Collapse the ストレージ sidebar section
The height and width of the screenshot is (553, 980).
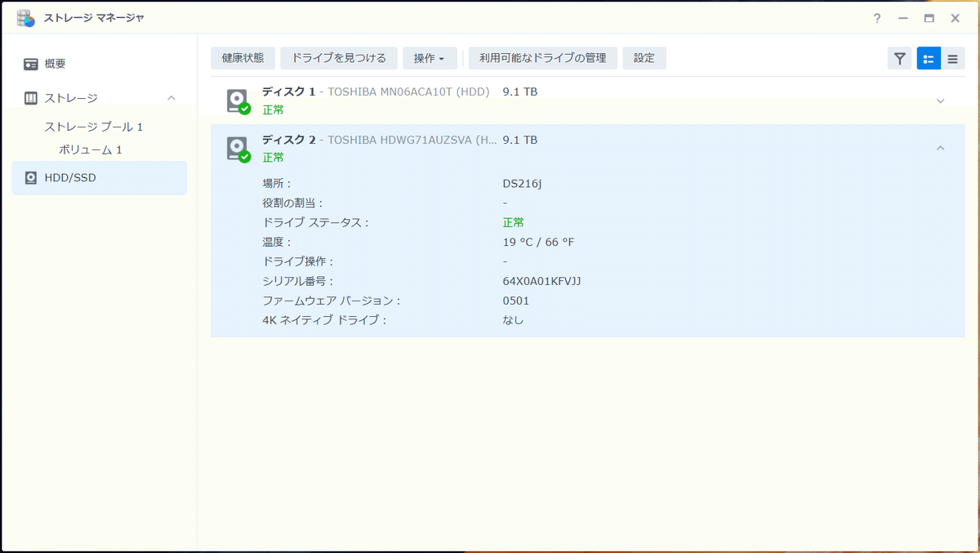click(x=171, y=96)
